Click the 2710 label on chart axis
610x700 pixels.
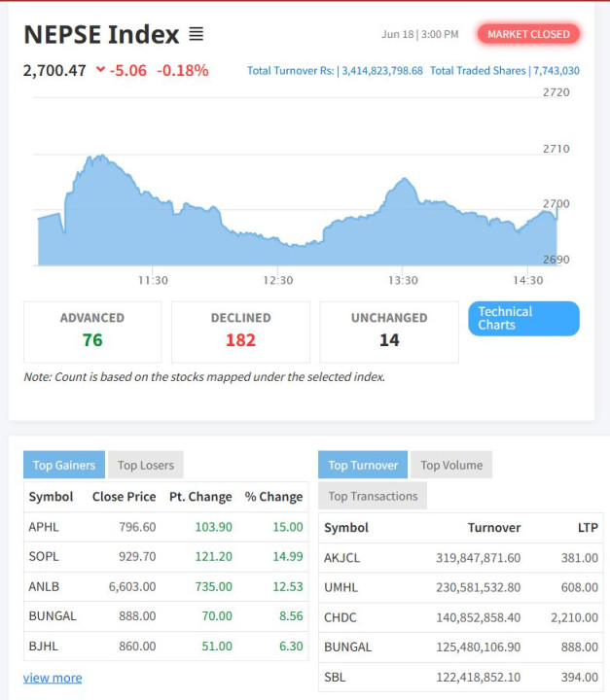pos(556,149)
